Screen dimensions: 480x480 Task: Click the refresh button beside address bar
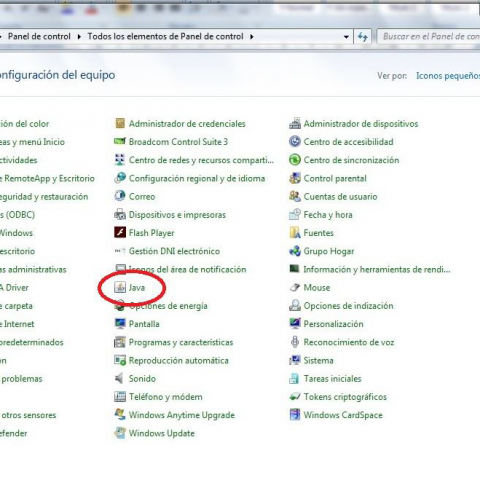(363, 37)
